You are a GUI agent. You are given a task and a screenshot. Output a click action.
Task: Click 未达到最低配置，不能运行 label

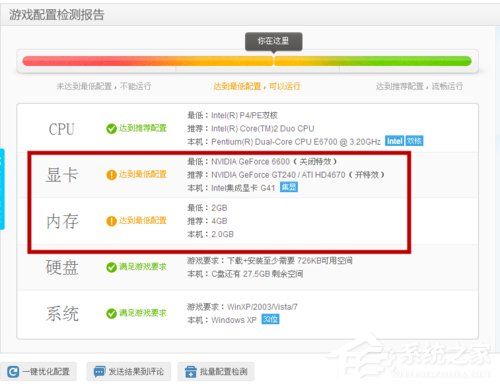click(104, 86)
